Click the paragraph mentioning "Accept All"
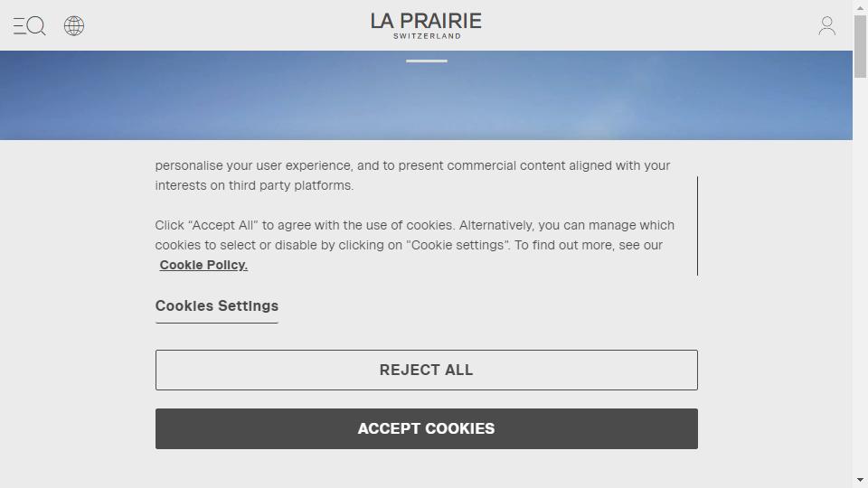Screen dimensions: 868x488 click(x=415, y=245)
